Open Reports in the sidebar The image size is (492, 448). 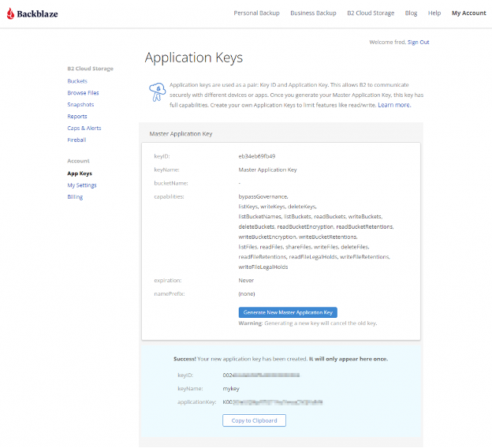pos(77,117)
